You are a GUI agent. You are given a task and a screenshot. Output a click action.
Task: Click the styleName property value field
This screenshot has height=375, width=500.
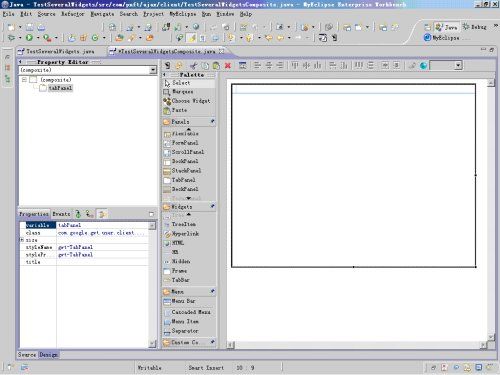pyautogui.click(x=103, y=247)
